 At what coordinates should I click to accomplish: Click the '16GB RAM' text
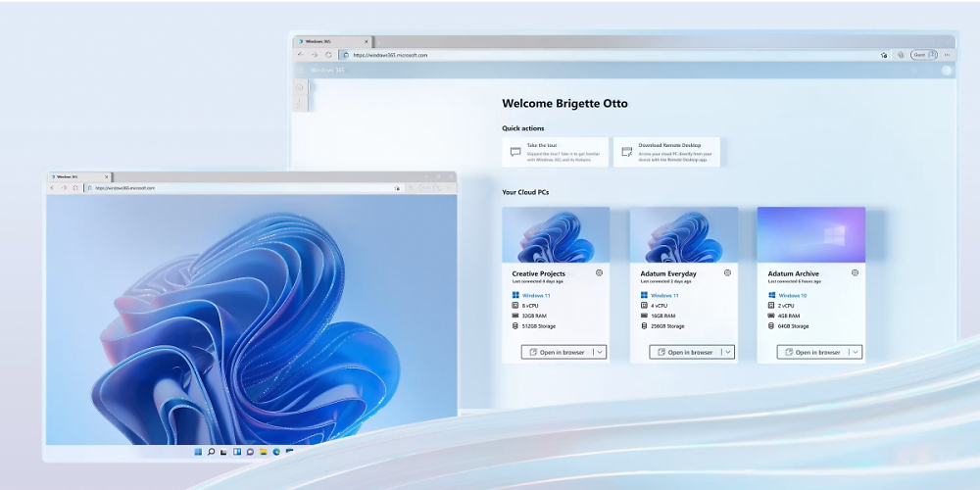coord(663,317)
